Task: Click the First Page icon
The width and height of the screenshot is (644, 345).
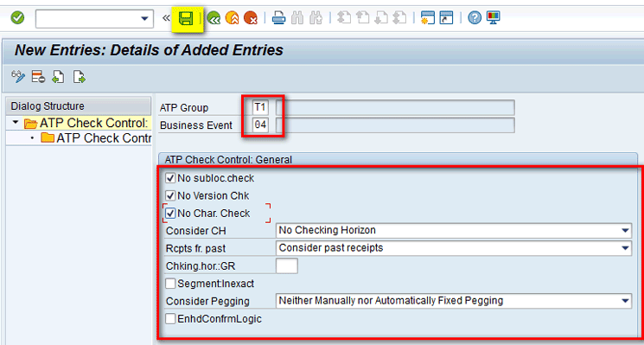Action: point(343,18)
